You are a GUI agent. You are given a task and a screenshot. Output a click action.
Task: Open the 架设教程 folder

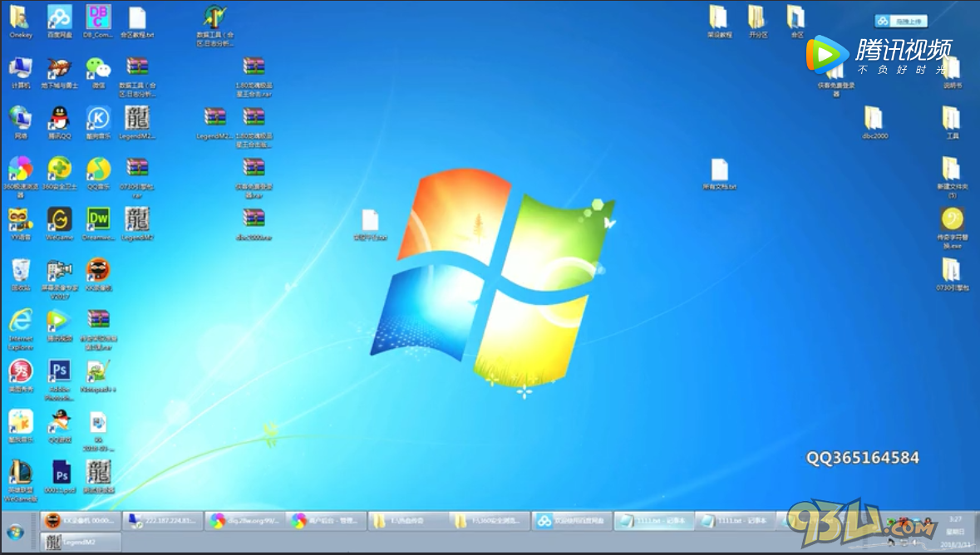719,22
